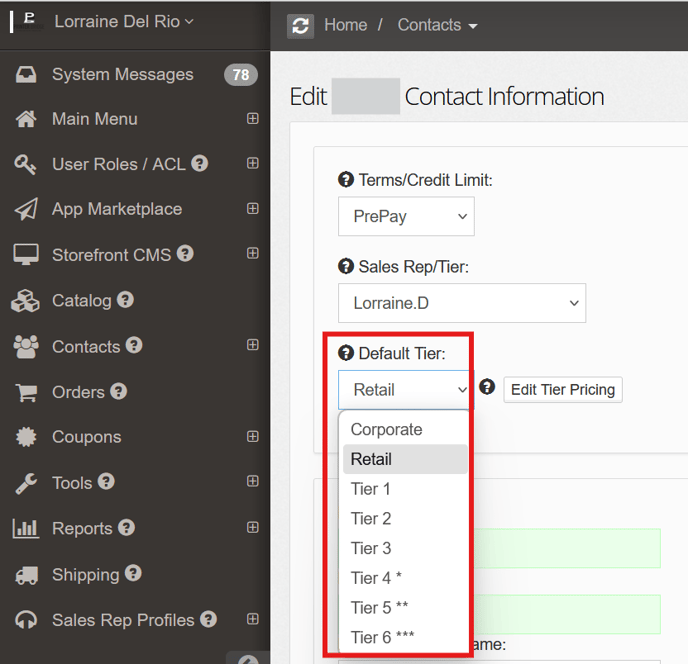This screenshot has height=664, width=688.
Task: Open the Sales Rep/Tier Lorraine.D dropdown
Action: (462, 303)
